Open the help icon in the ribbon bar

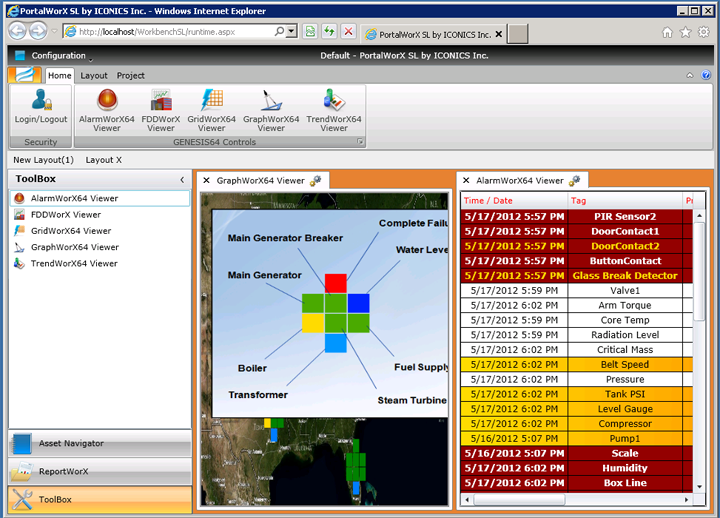tap(706, 75)
